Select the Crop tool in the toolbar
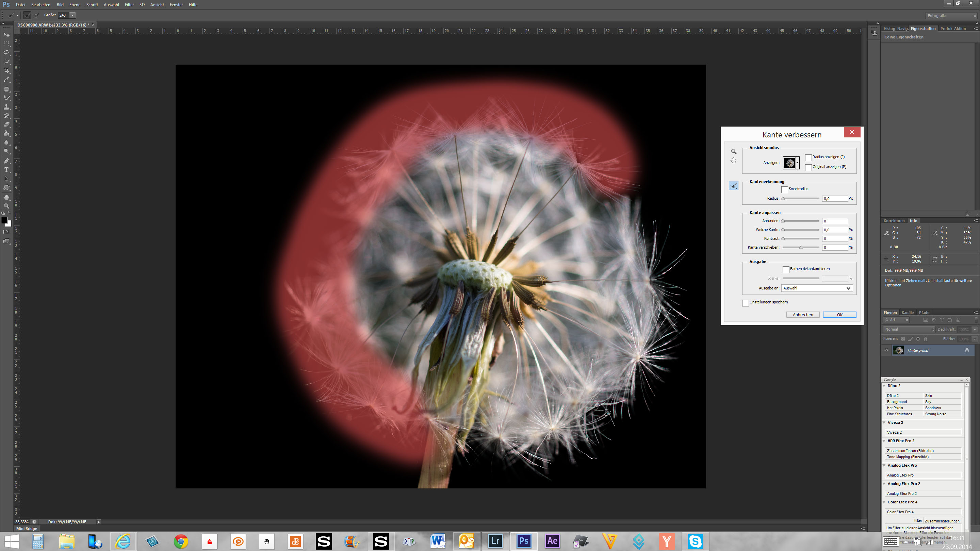The height and width of the screenshot is (551, 980). click(6, 71)
